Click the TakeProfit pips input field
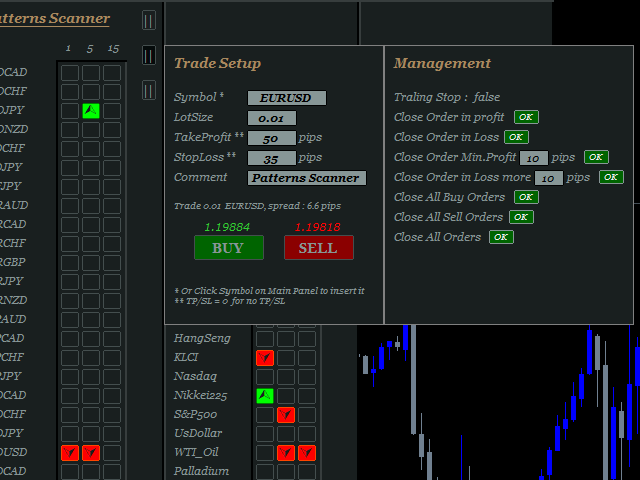This screenshot has height=480, width=640. tap(271, 138)
